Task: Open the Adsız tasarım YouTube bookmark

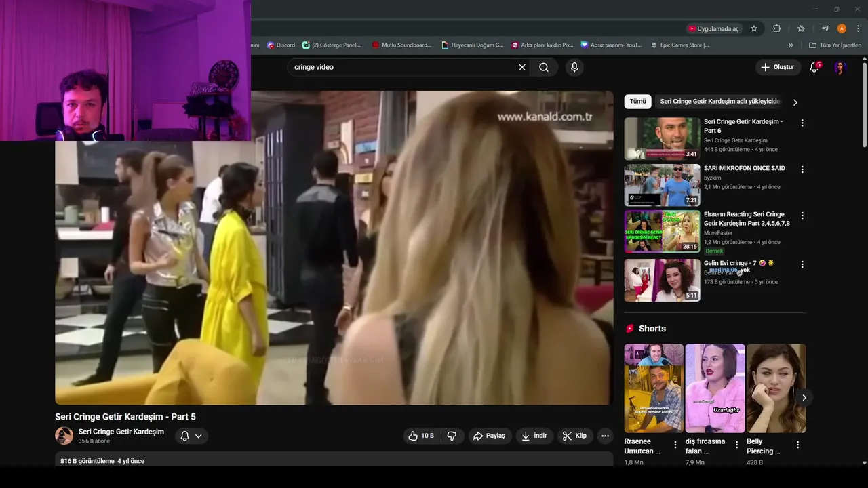Action: point(611,45)
